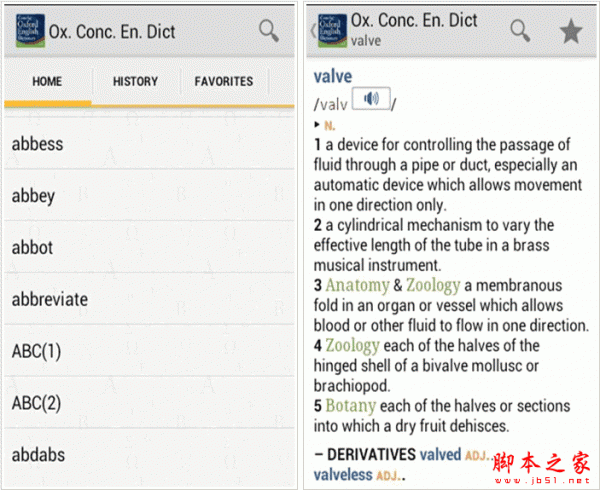Open the Botany subject label link

click(351, 406)
